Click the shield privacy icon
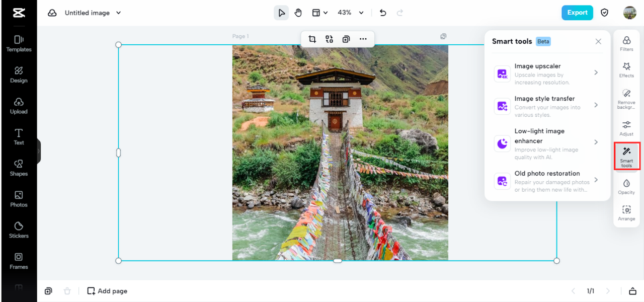Viewport: 644px width, 302px height. pyautogui.click(x=605, y=13)
